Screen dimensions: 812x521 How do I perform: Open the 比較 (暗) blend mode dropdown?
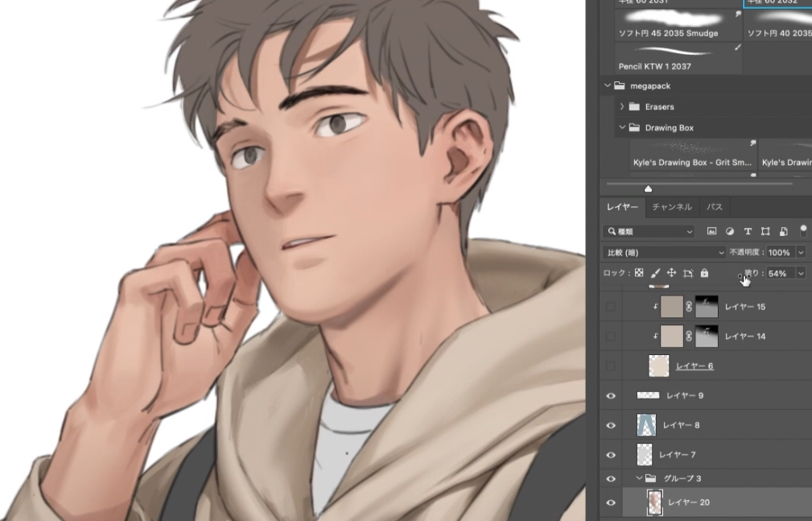pos(664,253)
